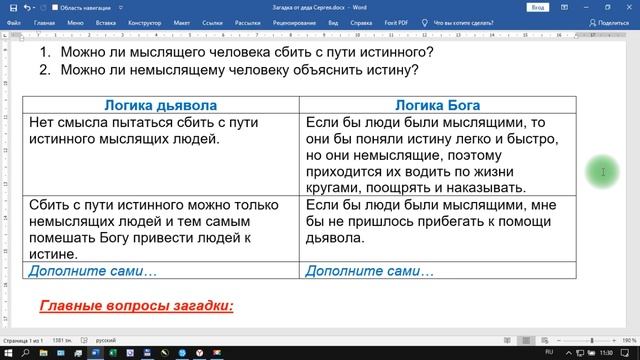Click the RU input language indicator

click(x=549, y=352)
